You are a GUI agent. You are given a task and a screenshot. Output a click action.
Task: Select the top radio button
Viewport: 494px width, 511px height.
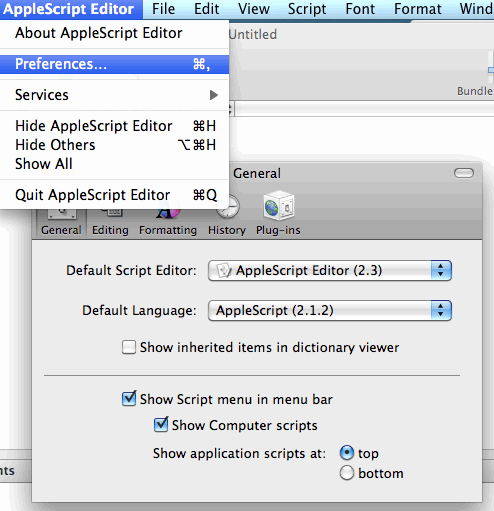point(347,453)
